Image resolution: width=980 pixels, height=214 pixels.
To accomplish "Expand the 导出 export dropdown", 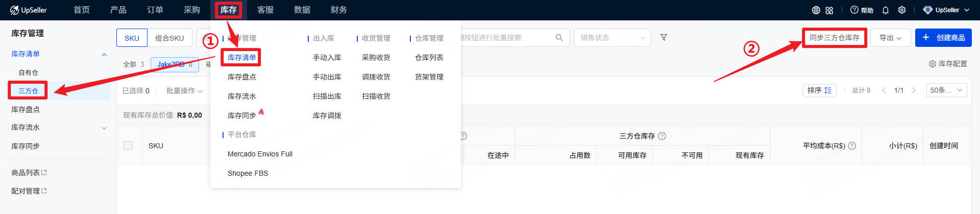I will [x=890, y=38].
